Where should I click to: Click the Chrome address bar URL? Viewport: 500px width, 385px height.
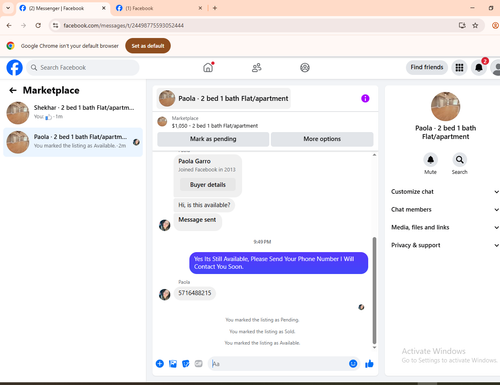123,25
